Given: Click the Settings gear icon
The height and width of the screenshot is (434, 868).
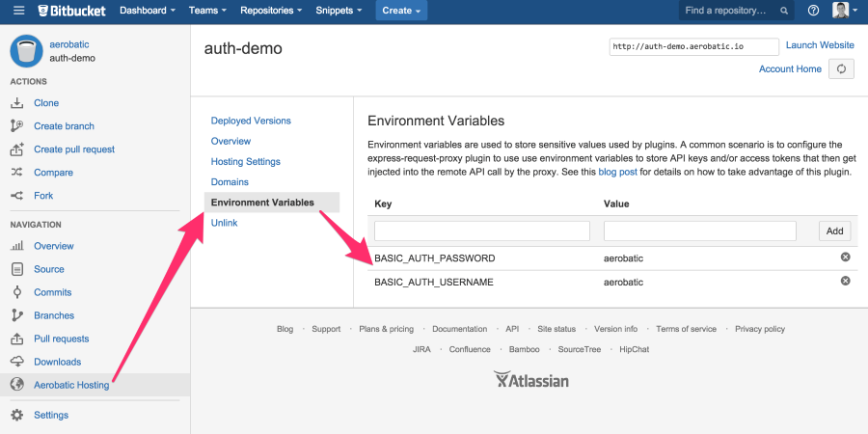Looking at the screenshot, I should [17, 415].
